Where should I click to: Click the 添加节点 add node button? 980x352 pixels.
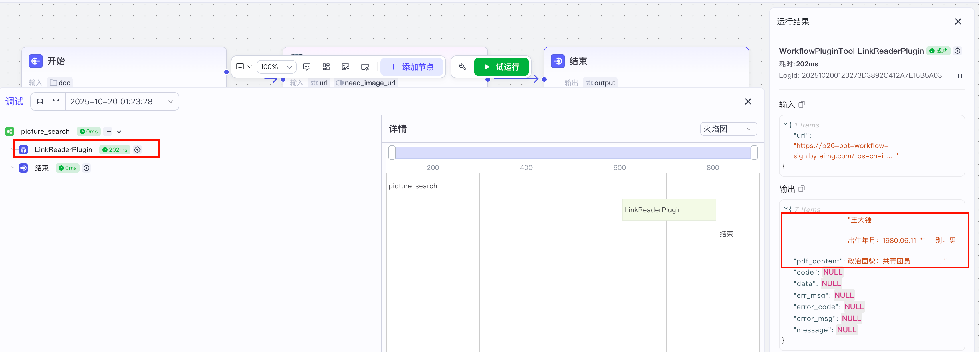click(x=412, y=67)
